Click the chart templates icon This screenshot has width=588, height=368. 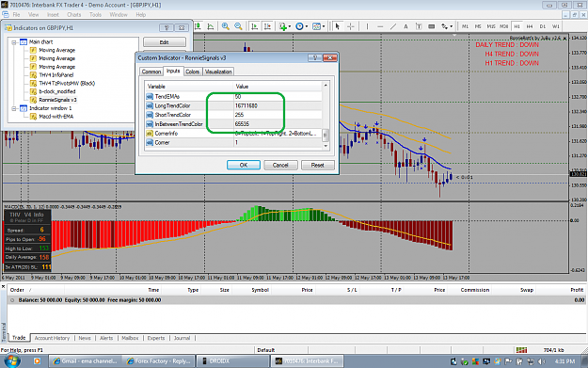[x=316, y=26]
